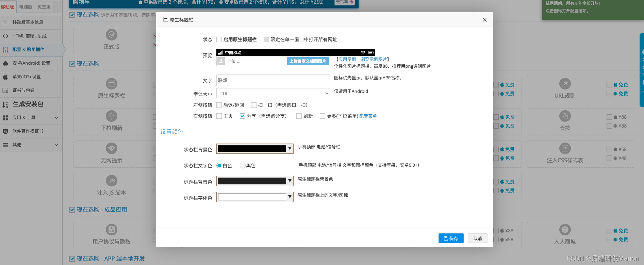Click the 正式版 module icon
644x265 pixels.
pos(112,35)
